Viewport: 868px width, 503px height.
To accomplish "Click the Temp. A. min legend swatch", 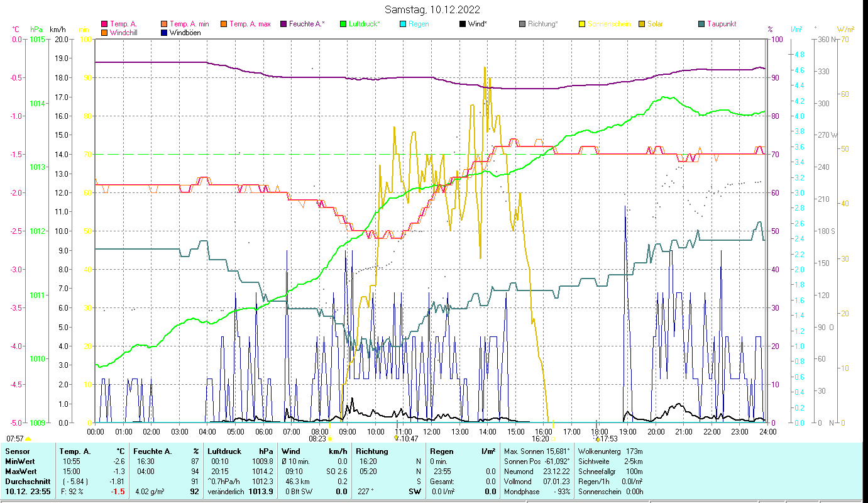I will 164,25.
